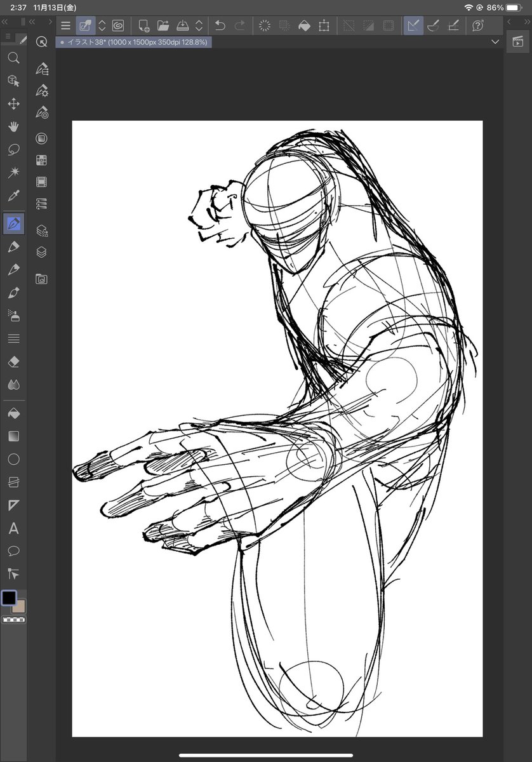Open the Tool Property palette icon
The height and width of the screenshot is (762, 532).
pyautogui.click(x=42, y=91)
